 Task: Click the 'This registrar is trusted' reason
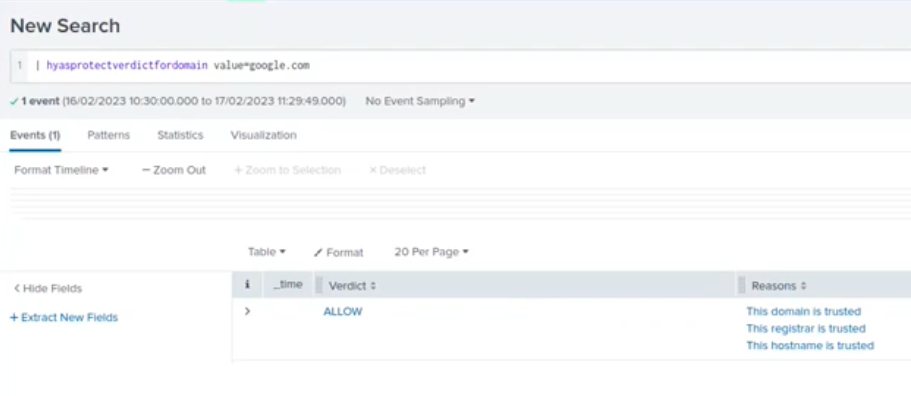coord(806,329)
